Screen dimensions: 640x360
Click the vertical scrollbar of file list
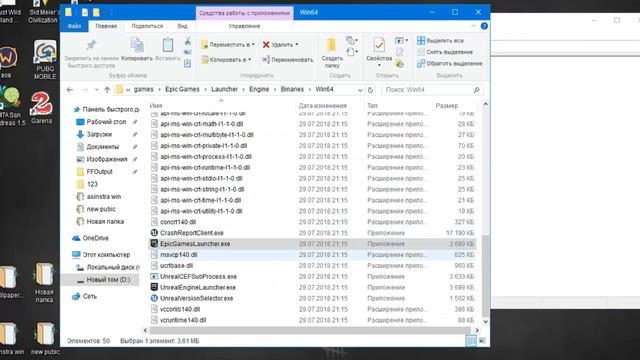coord(485,277)
